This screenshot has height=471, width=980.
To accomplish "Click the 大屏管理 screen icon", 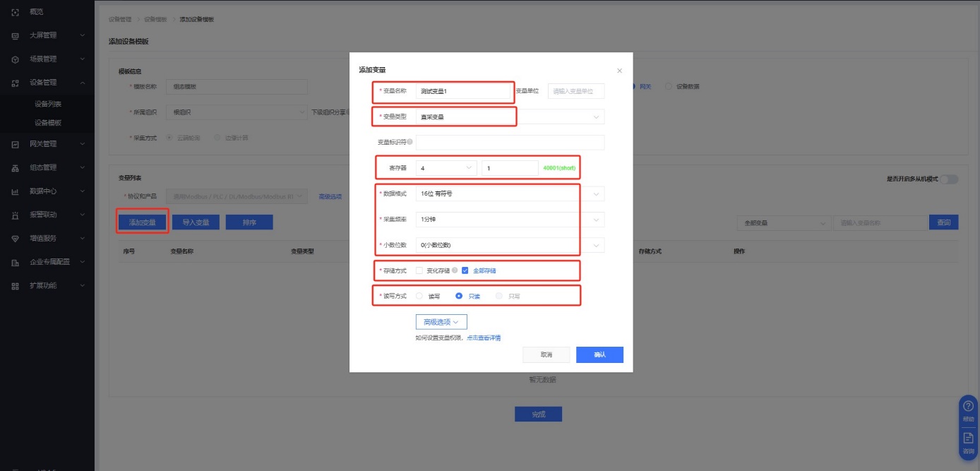I will coord(15,35).
